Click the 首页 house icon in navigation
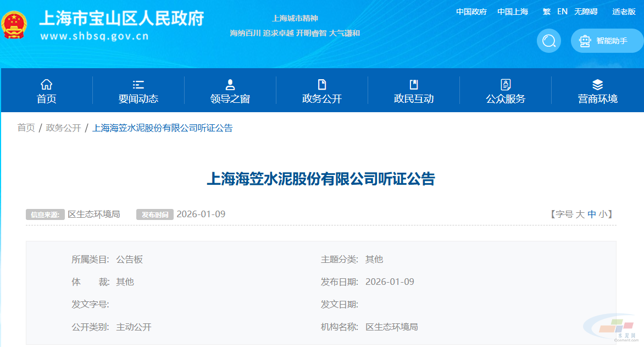This screenshot has width=644, height=347. 47,84
